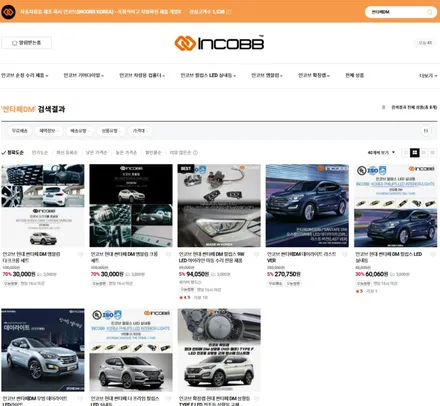
Task: Click the search input field in orange bar
Action: click(x=397, y=12)
